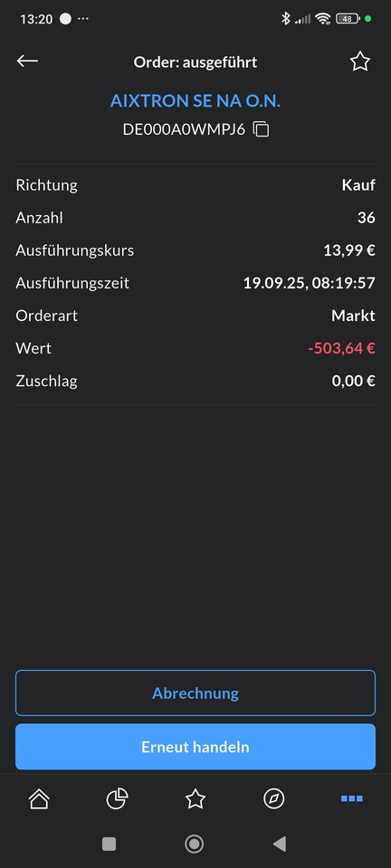
Task: Tap the battery indicator in status bar
Action: (348, 19)
